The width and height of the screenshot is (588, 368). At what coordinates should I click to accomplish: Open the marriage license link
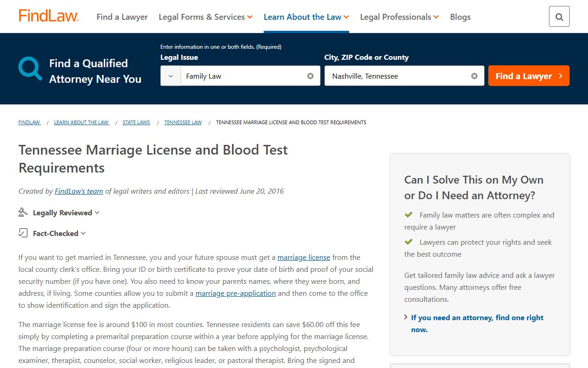304,257
